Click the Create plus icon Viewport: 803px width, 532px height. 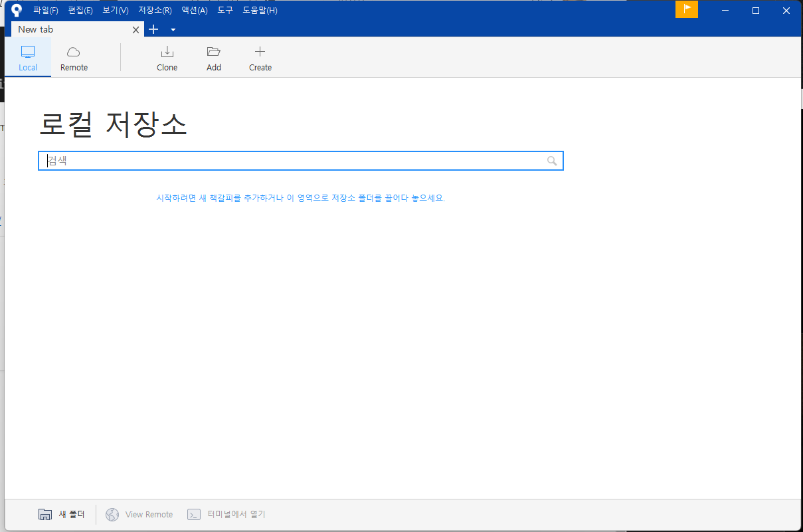click(x=260, y=52)
